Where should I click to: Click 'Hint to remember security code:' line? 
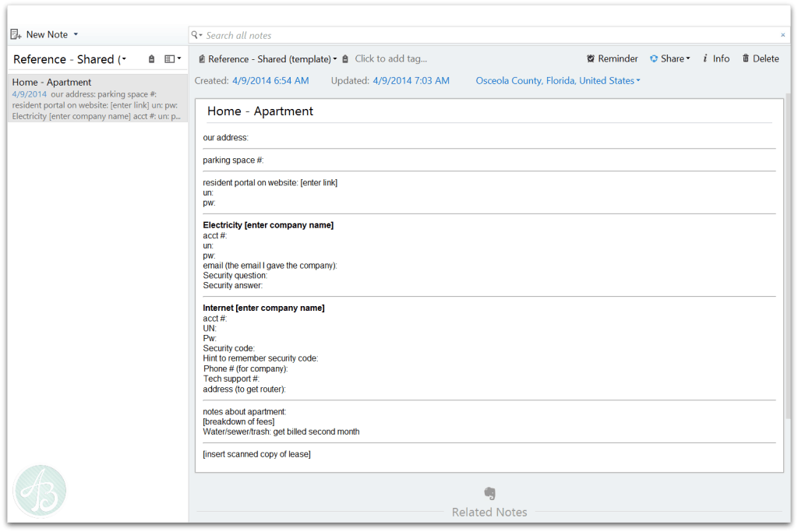tap(260, 358)
